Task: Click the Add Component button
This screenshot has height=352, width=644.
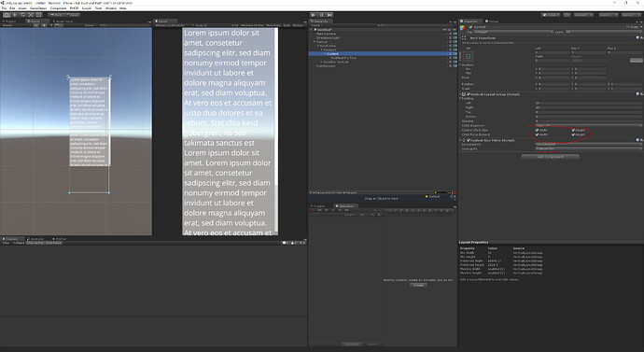Action: tap(551, 157)
